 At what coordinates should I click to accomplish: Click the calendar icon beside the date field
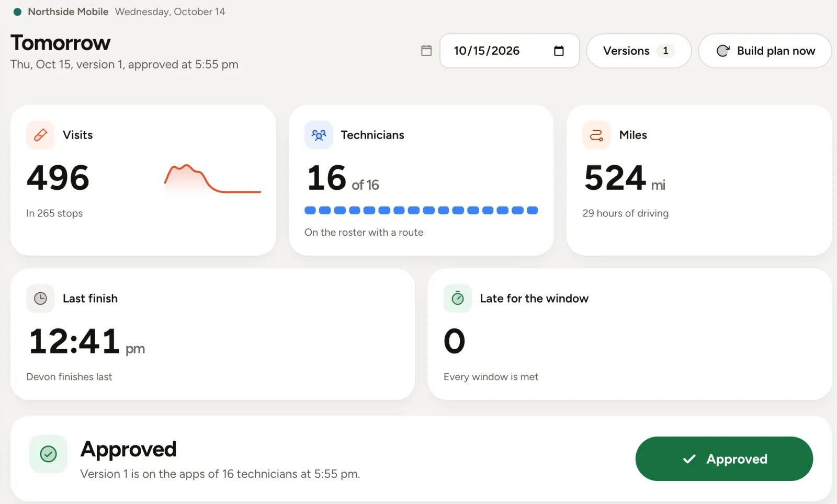[x=426, y=51]
